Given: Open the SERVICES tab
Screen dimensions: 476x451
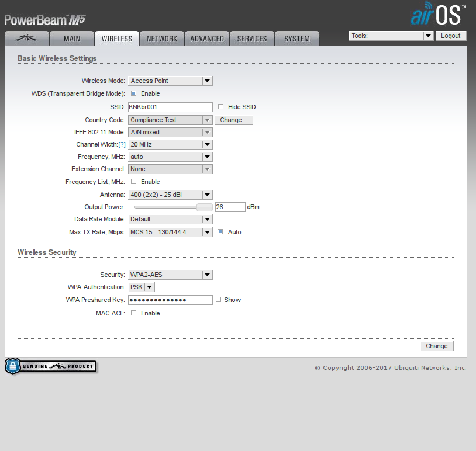Looking at the screenshot, I should [x=252, y=39].
